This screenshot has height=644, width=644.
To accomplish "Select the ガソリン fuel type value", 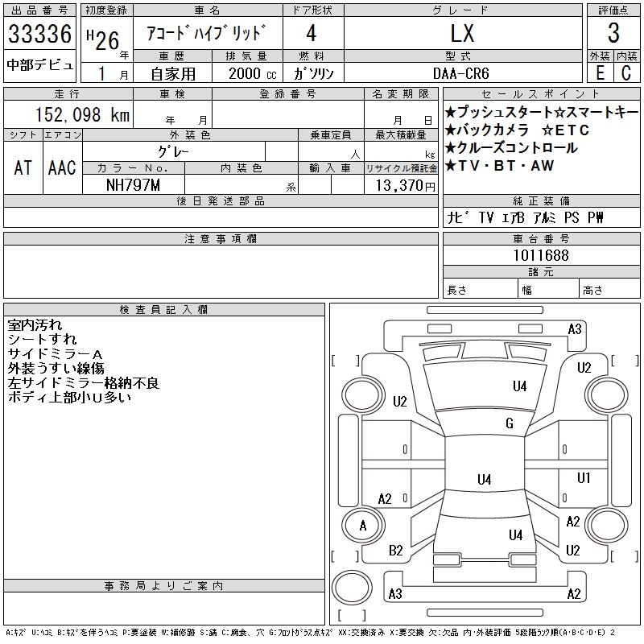I will tap(313, 73).
